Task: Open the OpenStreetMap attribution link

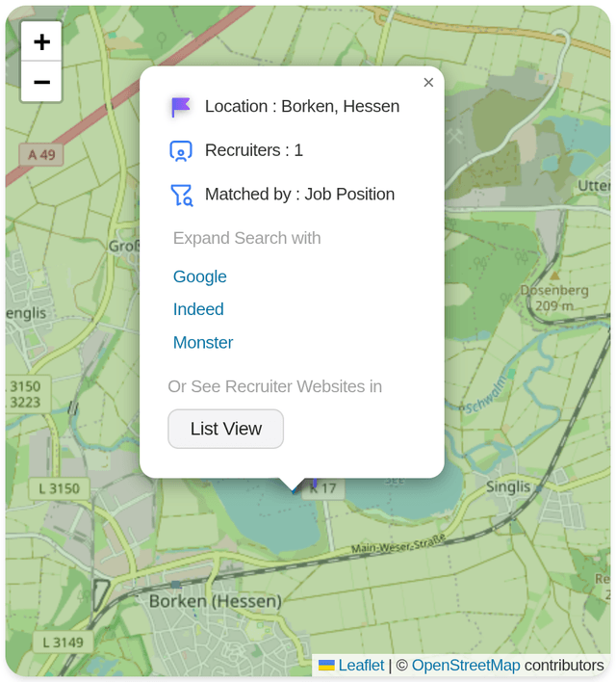Action: tap(466, 666)
